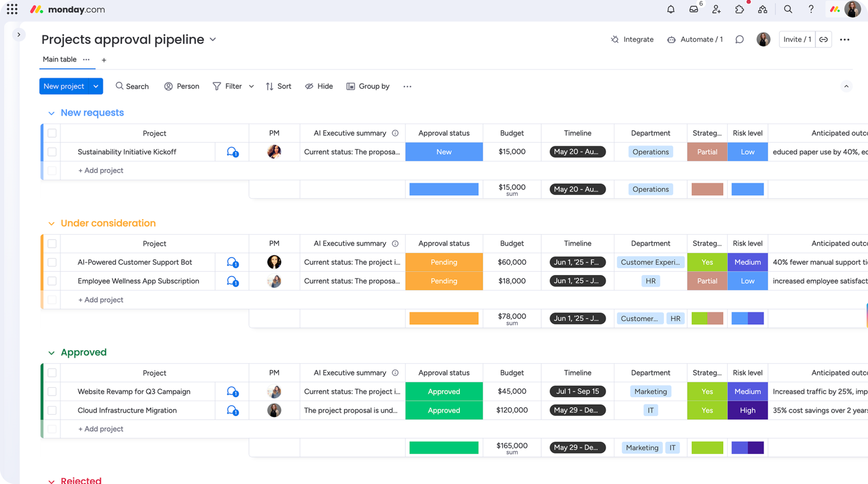Add project in New requests group
The image size is (868, 484).
pyautogui.click(x=101, y=171)
